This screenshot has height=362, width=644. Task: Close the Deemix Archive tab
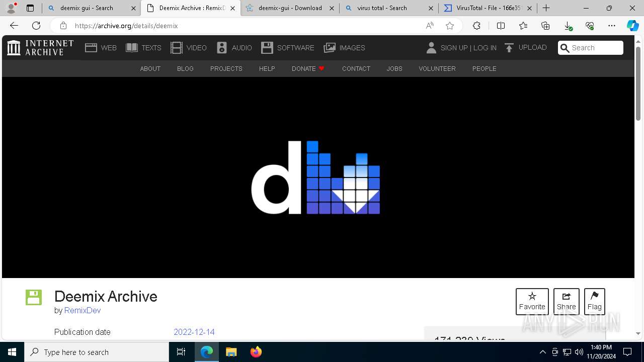[232, 8]
